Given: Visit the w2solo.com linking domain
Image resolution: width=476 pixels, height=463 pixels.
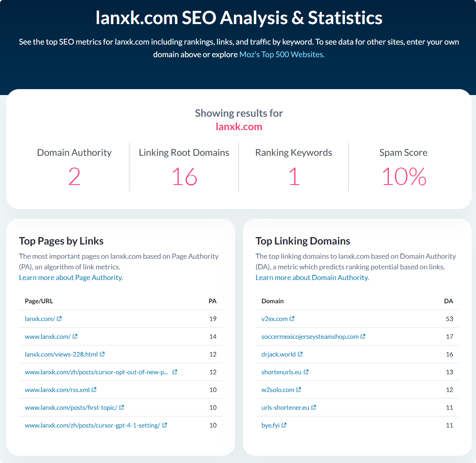Looking at the screenshot, I should tap(278, 390).
